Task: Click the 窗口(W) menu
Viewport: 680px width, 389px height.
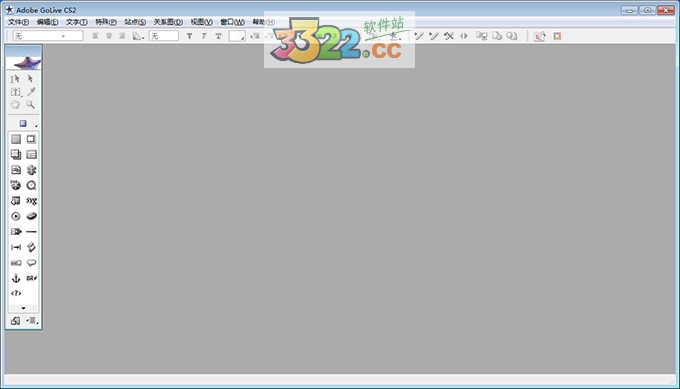Action: tap(232, 22)
